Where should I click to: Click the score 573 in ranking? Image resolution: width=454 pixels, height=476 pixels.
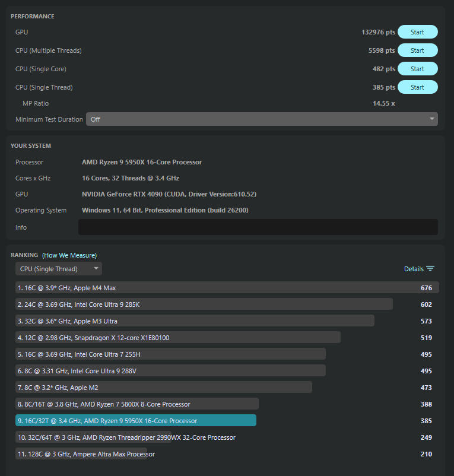tap(426, 321)
